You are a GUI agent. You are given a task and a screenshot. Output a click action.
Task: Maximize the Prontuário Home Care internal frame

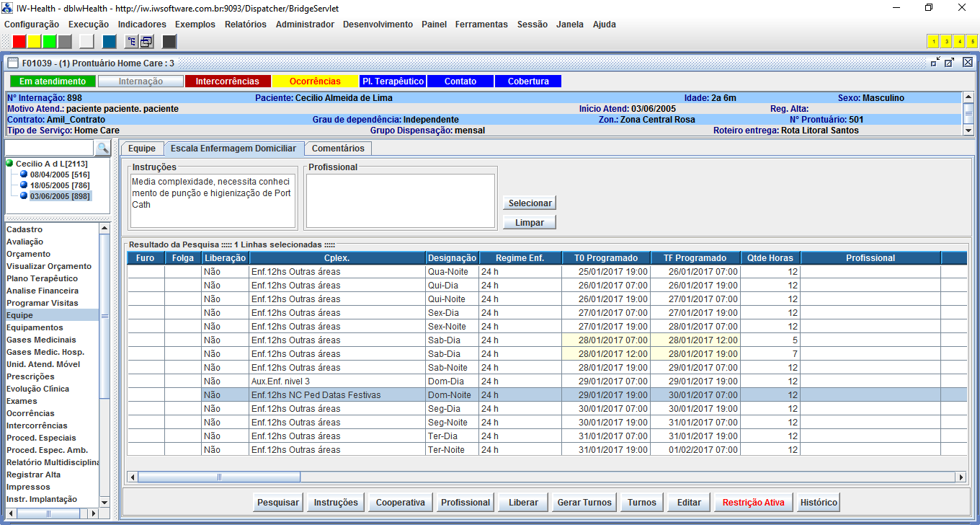coord(950,63)
